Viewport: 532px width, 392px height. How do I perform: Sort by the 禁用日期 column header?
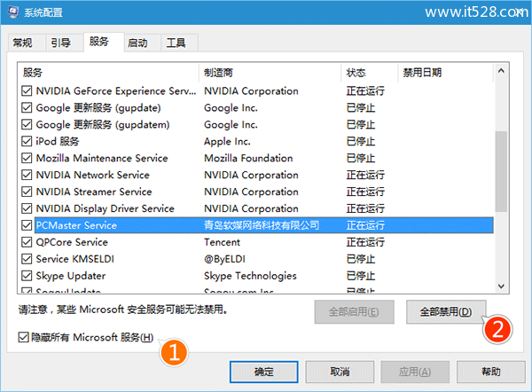[445, 73]
